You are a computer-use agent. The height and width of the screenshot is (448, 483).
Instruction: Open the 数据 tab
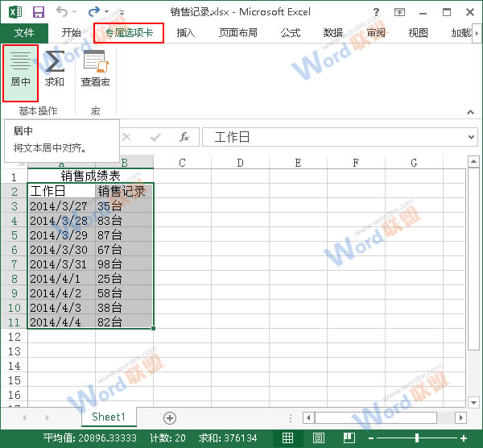click(333, 33)
